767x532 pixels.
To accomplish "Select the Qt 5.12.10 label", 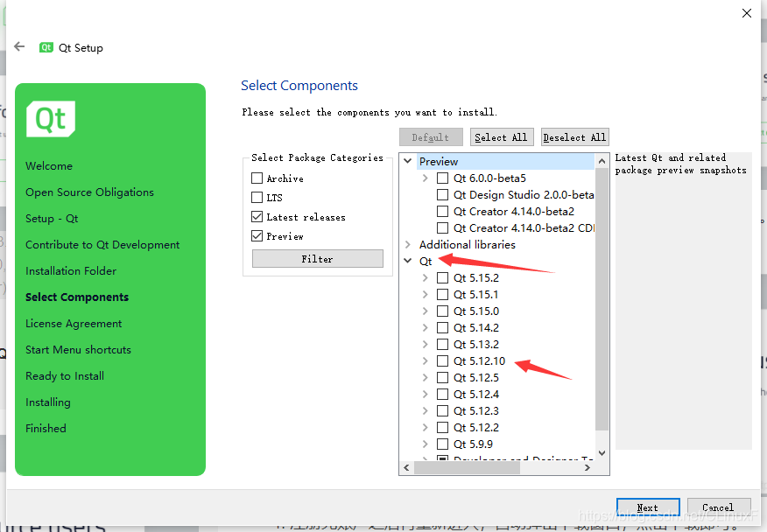I will click(480, 360).
